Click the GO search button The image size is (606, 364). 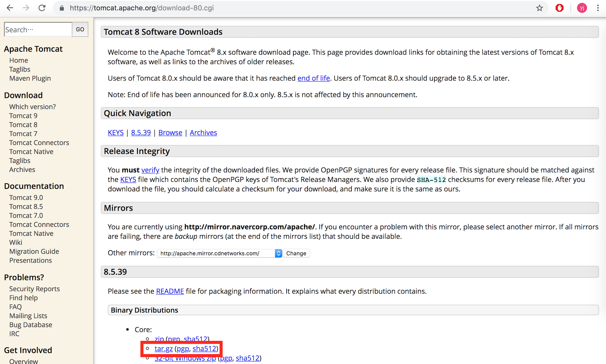80,30
